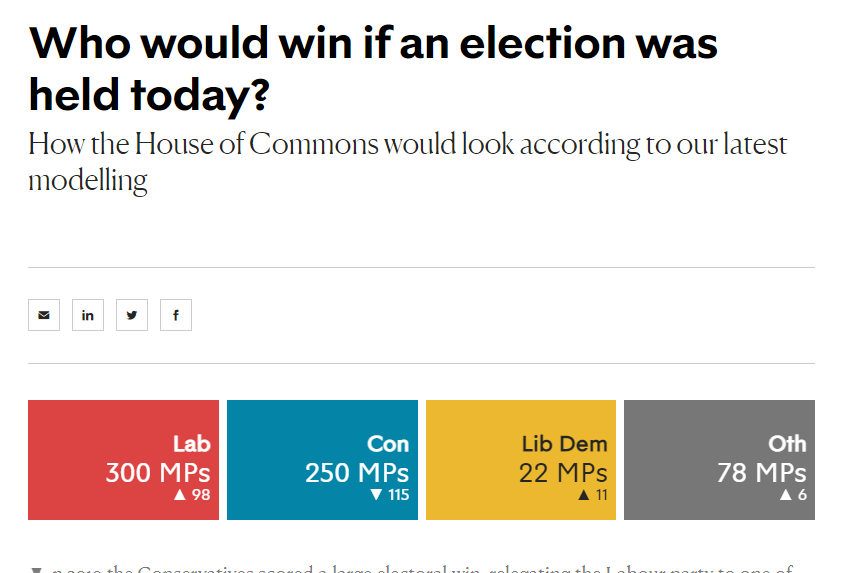This screenshot has width=861, height=573.
Task: Click the "78 MPs" Others figure
Action: pyautogui.click(x=762, y=473)
